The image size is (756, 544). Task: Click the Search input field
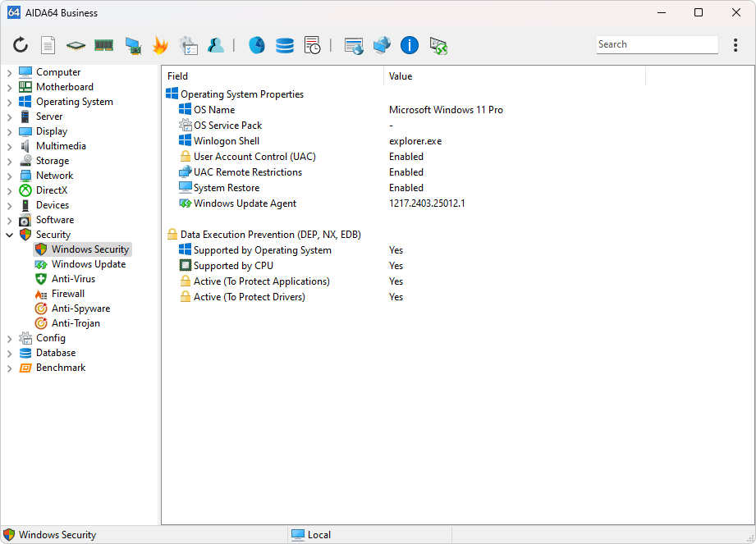(656, 45)
